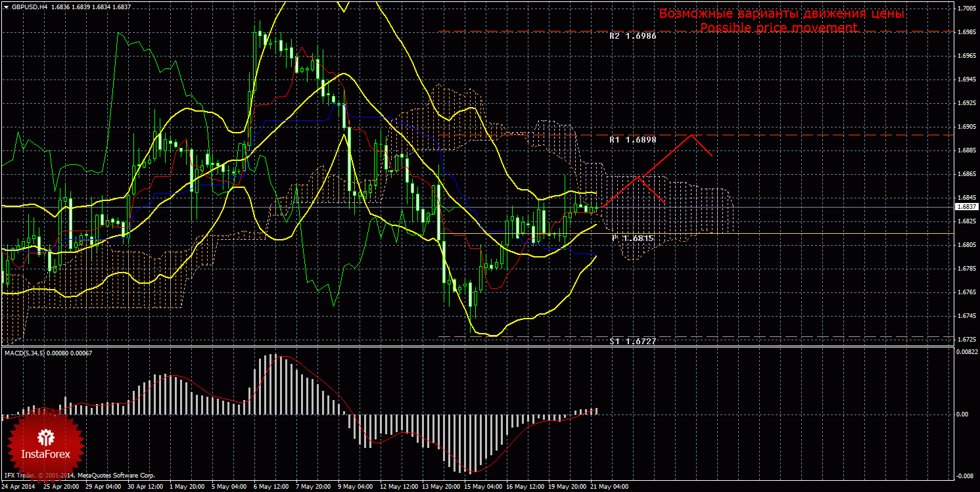
Task: Click the 1.6725 price scale value
Action: [x=966, y=340]
